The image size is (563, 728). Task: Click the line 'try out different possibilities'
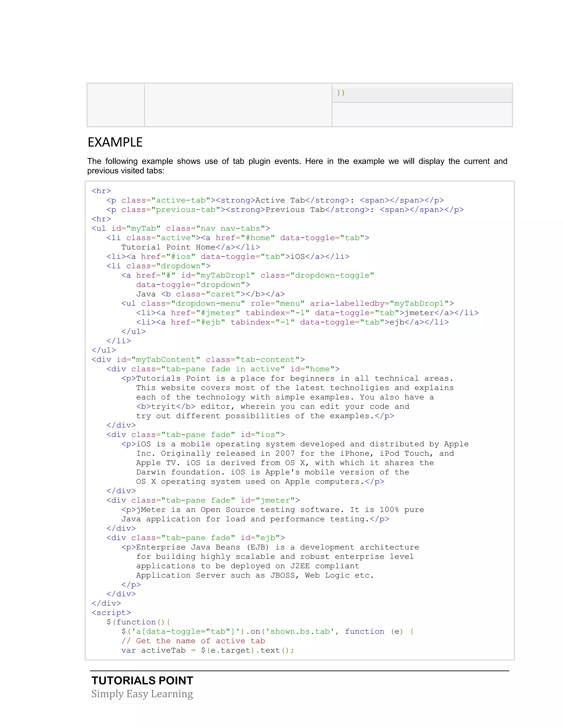point(265,416)
